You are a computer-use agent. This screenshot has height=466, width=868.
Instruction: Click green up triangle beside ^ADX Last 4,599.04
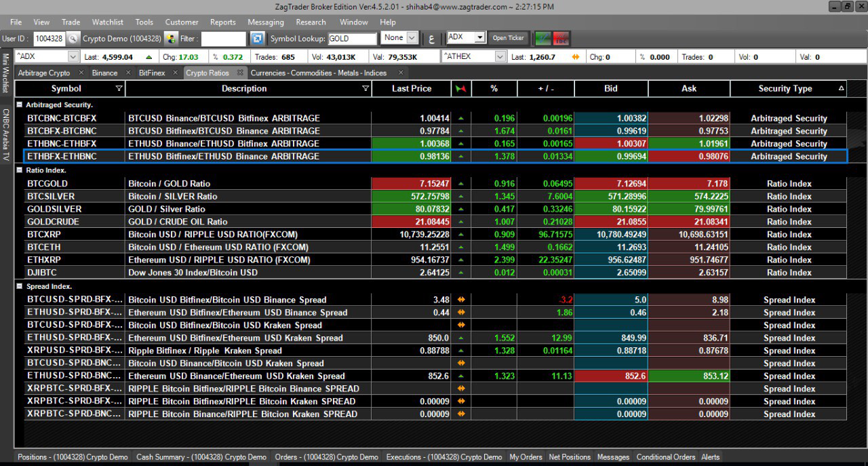tap(149, 57)
